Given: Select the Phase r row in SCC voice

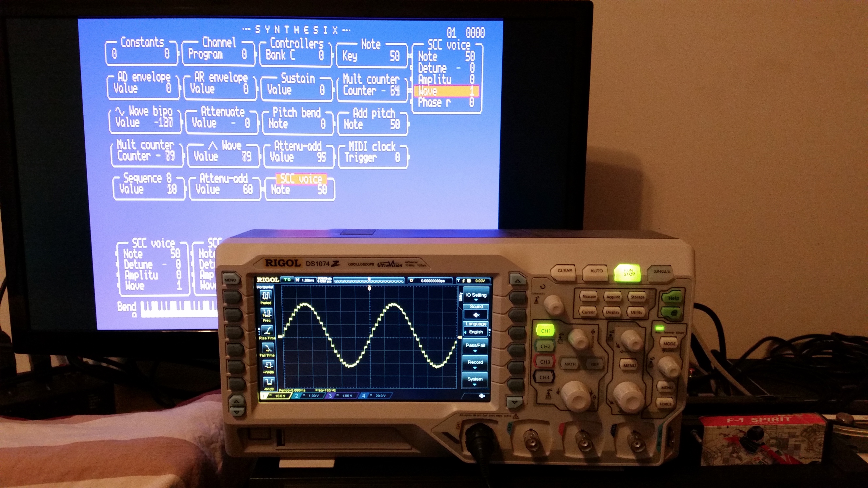Looking at the screenshot, I should (x=446, y=102).
